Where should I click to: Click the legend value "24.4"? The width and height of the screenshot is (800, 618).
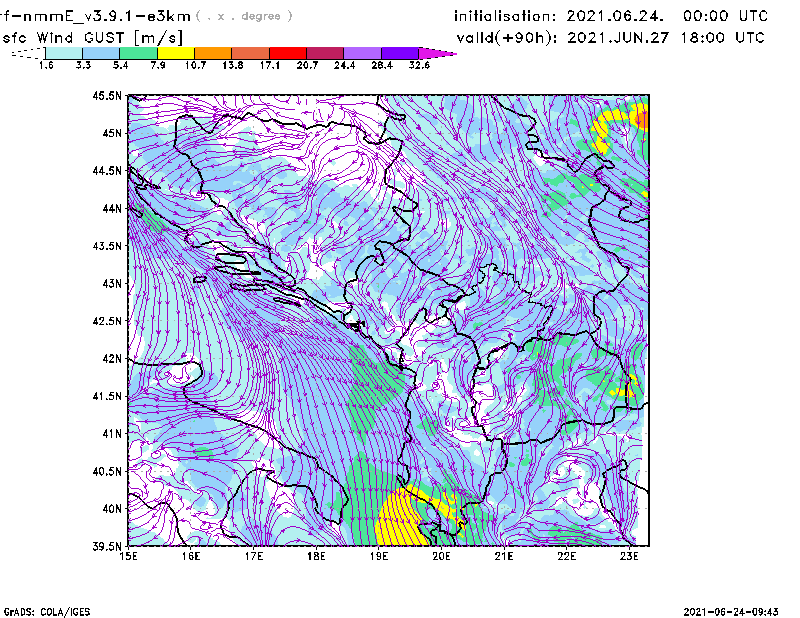pyautogui.click(x=344, y=65)
